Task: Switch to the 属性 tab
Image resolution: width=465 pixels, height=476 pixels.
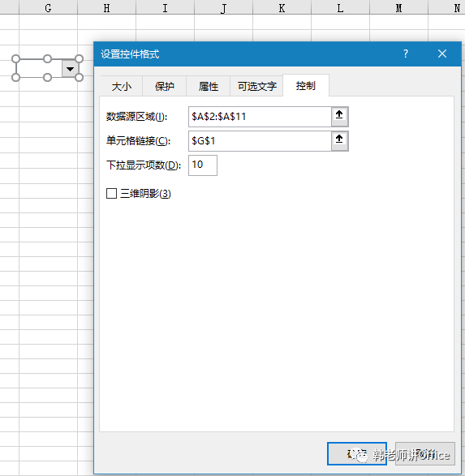Action: (x=209, y=87)
